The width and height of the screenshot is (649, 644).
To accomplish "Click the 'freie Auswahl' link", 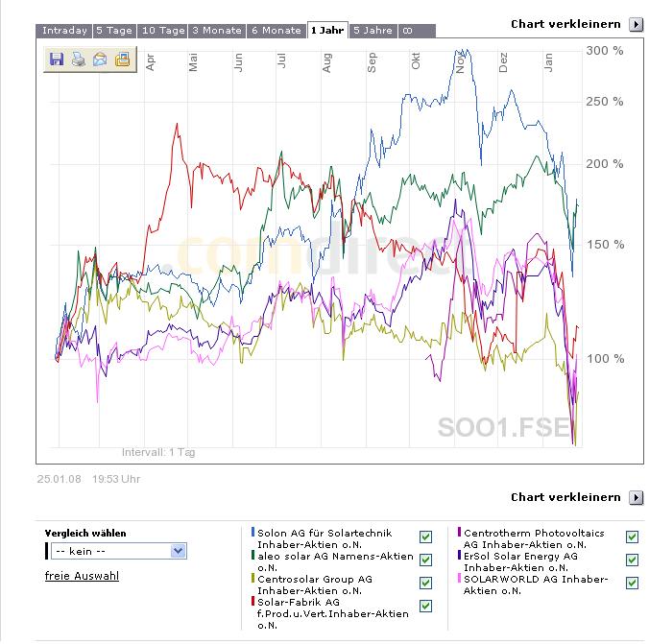I will click(82, 576).
